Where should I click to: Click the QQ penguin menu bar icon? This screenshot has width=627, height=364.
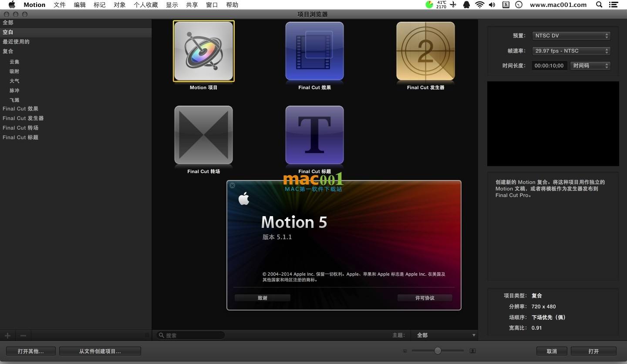click(466, 5)
